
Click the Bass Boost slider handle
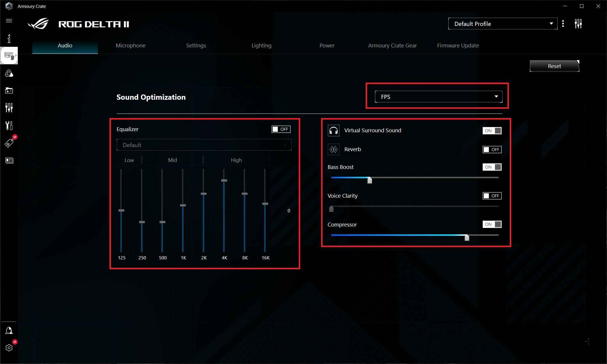(369, 180)
